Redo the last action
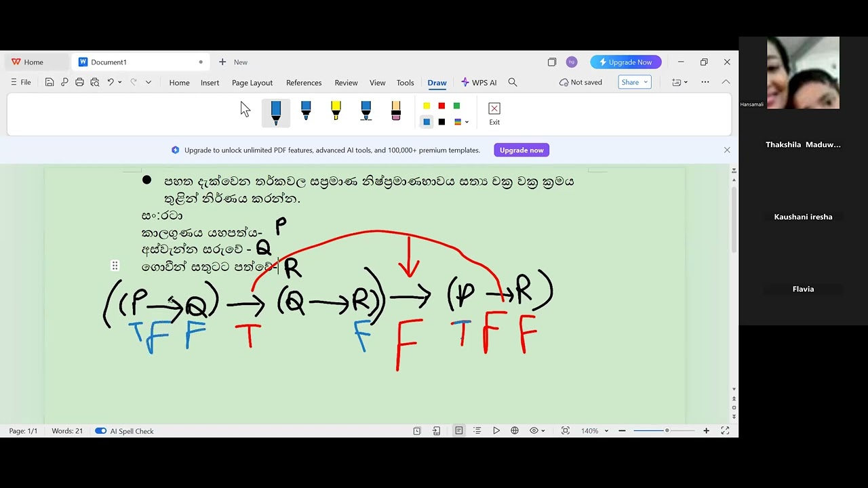This screenshot has height=488, width=868. [134, 82]
